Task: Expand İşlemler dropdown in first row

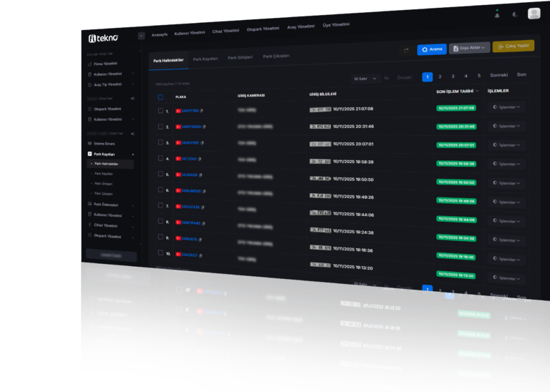Action: 506,107
